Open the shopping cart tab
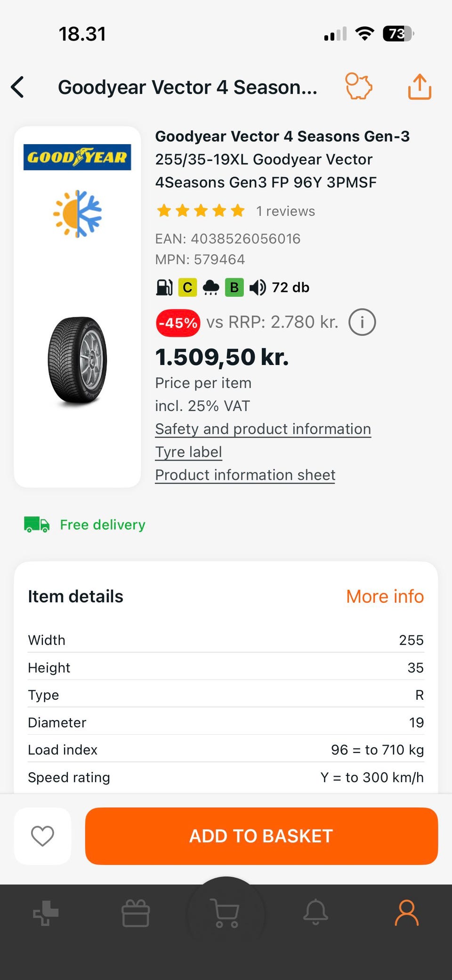 point(226,913)
